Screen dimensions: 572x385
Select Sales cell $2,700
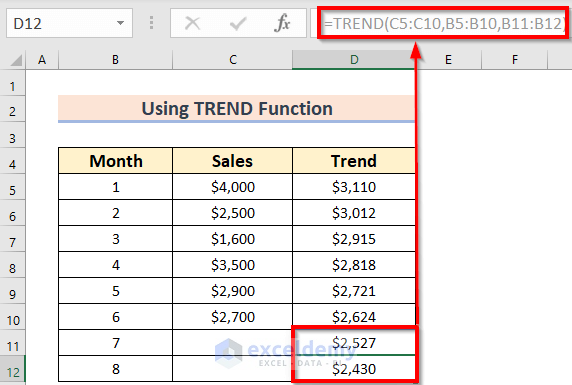232,317
